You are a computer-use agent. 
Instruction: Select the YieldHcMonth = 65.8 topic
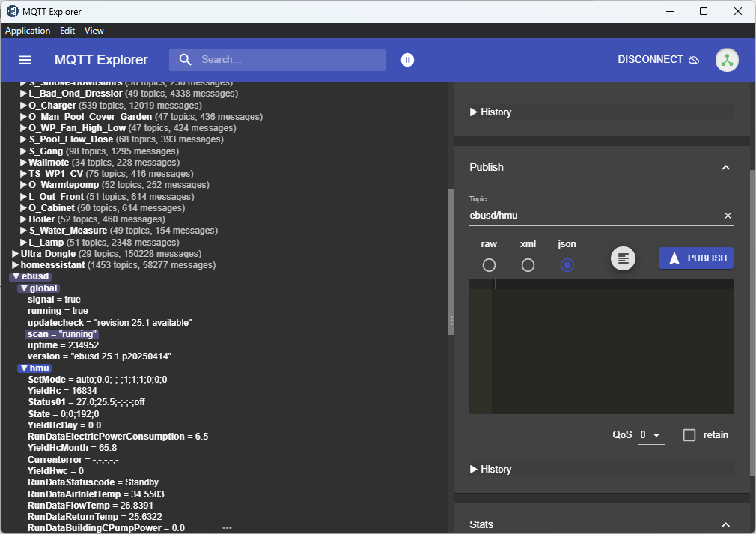(72, 448)
